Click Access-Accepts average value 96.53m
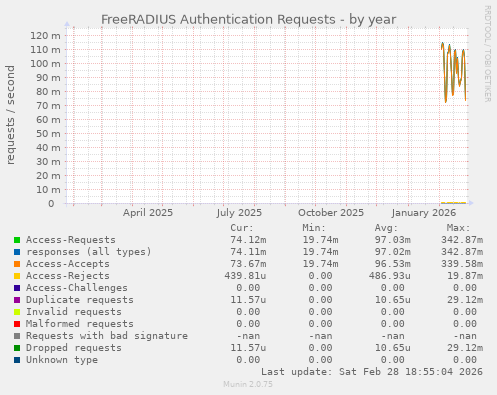497x395 pixels. tap(392, 264)
